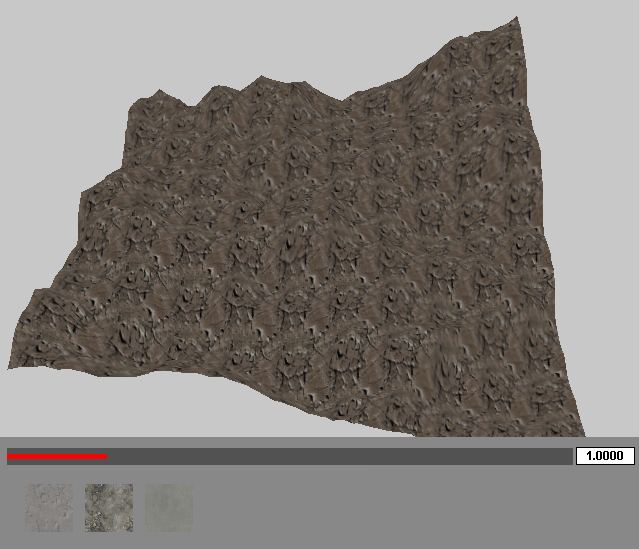The height and width of the screenshot is (549, 639).
Task: Click the red slider fill bar
Action: click(57, 456)
